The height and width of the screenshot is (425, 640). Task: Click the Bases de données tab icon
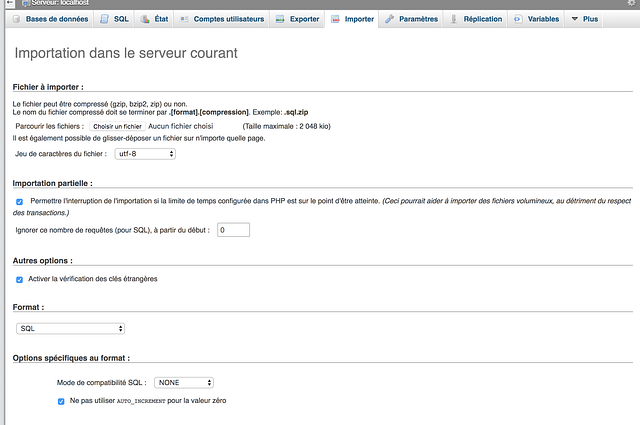coord(16,19)
